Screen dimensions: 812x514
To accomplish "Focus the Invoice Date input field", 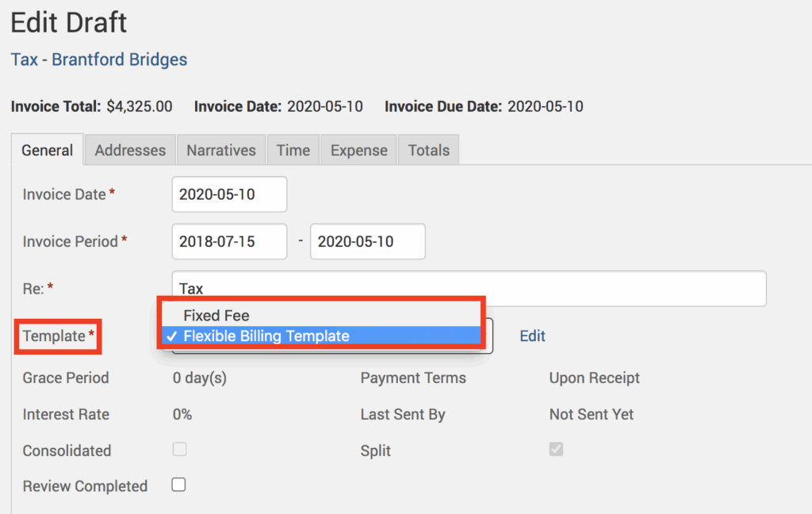I will [228, 194].
